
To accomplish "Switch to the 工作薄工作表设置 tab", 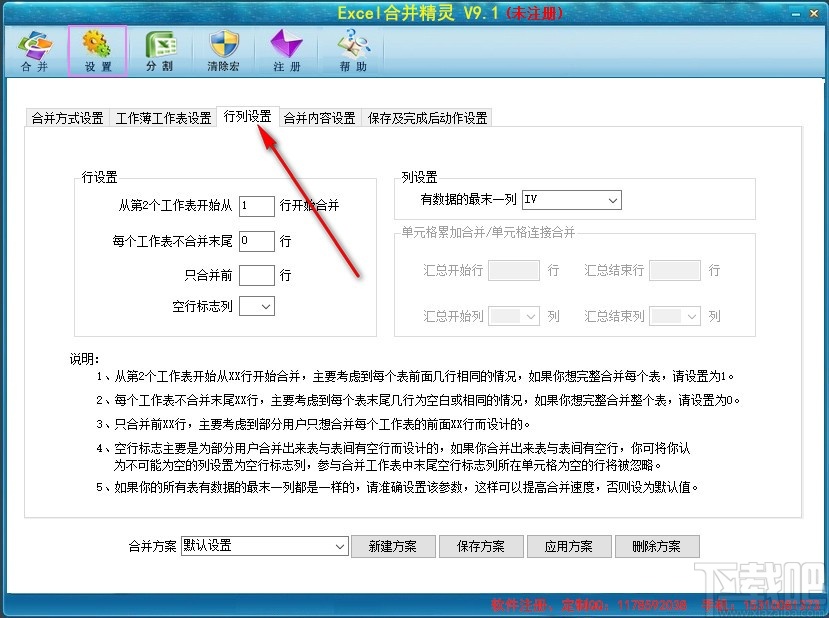I will pos(163,118).
